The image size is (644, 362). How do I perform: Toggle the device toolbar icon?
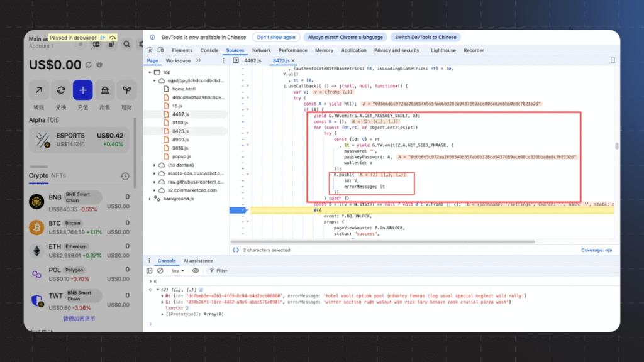point(161,50)
